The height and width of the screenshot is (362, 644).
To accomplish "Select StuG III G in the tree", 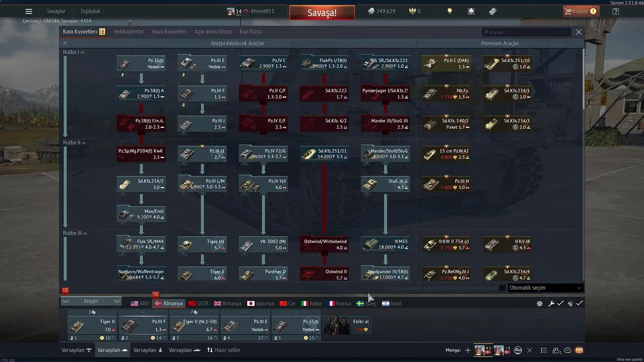I will (385, 185).
